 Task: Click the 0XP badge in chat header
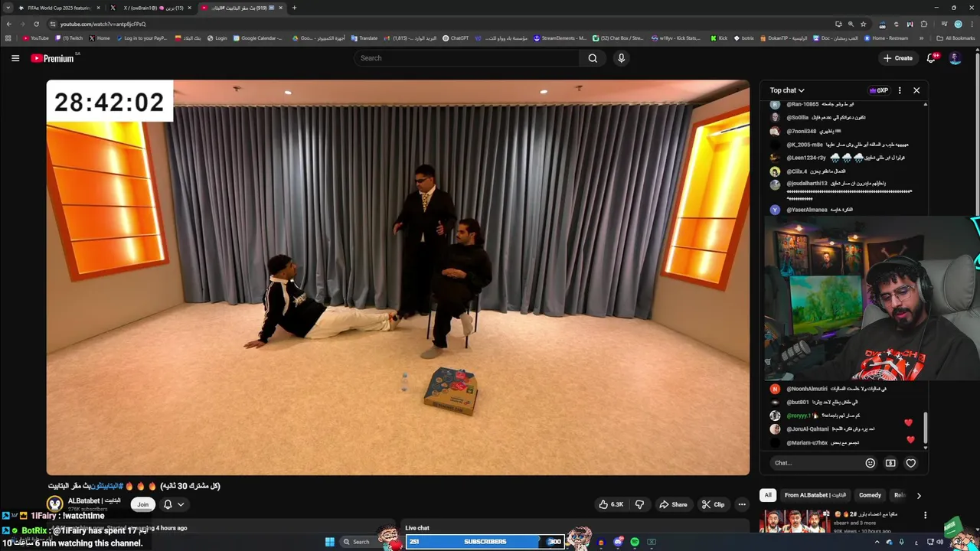pos(879,90)
